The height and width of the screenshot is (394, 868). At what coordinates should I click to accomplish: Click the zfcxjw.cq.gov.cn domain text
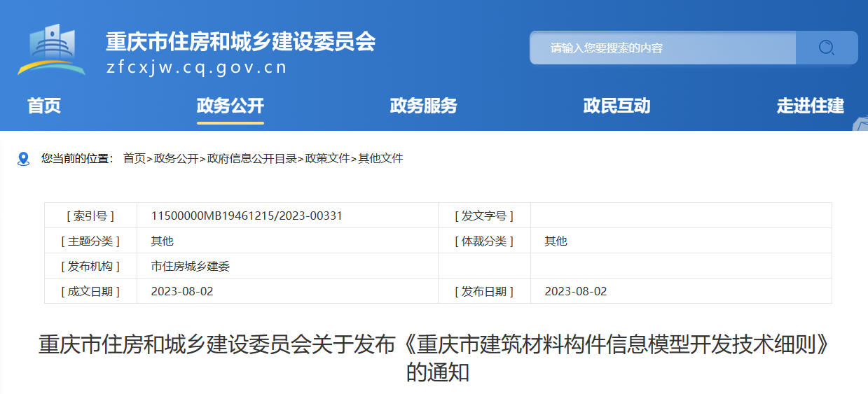[197, 67]
